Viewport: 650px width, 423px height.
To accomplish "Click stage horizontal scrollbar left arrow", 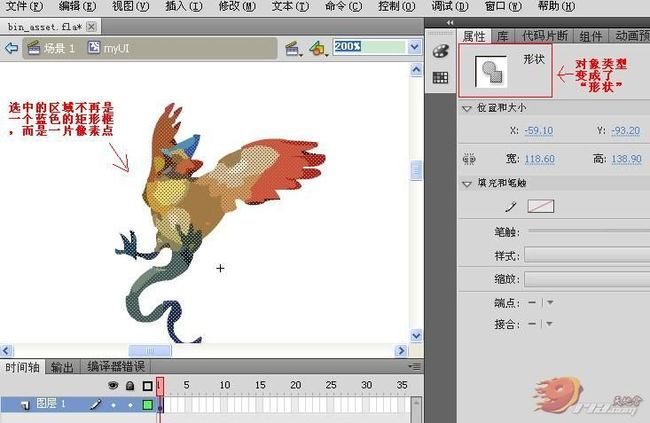I will click(x=6, y=351).
